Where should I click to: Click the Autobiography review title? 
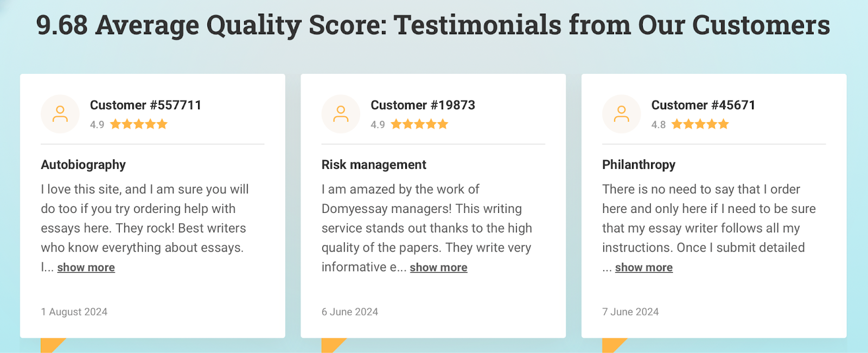(x=83, y=165)
